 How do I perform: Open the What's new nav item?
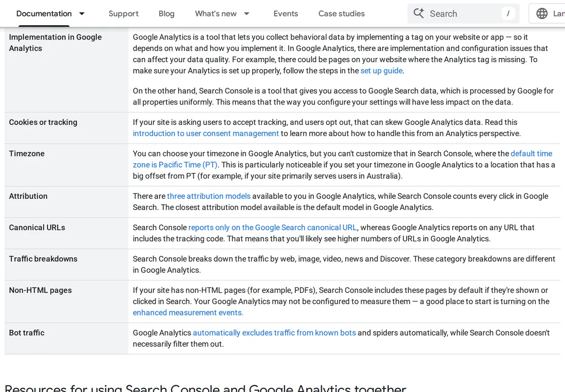coord(216,14)
